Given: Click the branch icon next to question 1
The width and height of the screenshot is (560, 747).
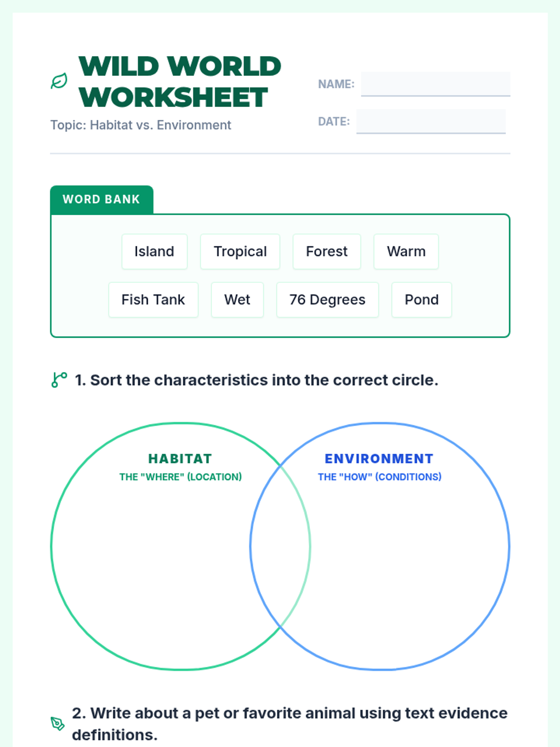Looking at the screenshot, I should [x=59, y=380].
